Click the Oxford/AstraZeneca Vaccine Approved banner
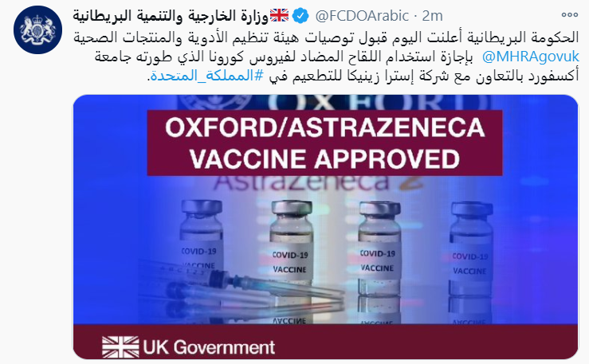The image size is (589, 364). pyautogui.click(x=324, y=143)
